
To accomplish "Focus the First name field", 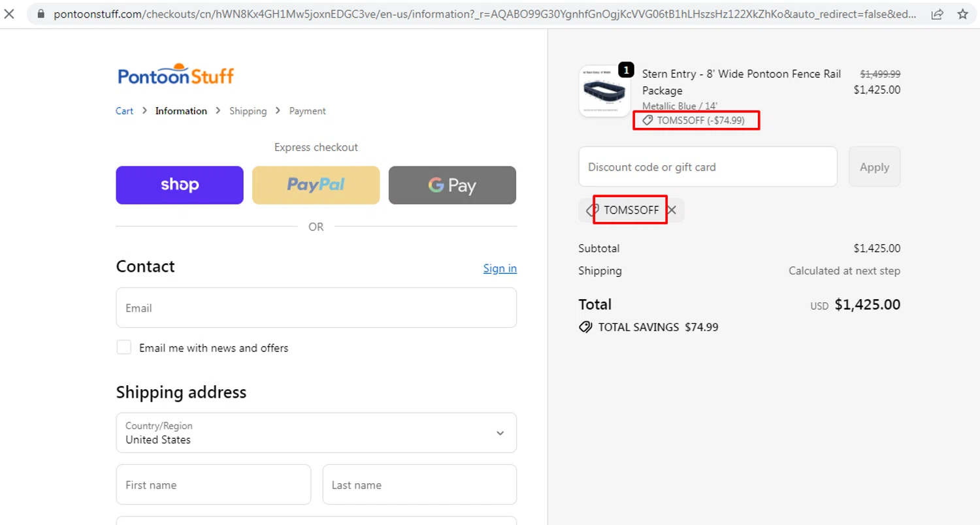I will click(x=214, y=485).
